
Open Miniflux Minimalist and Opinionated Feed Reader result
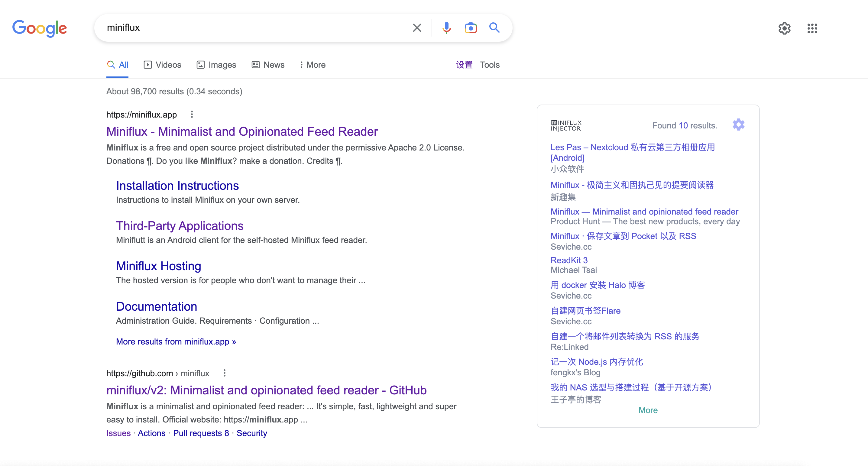point(242,131)
